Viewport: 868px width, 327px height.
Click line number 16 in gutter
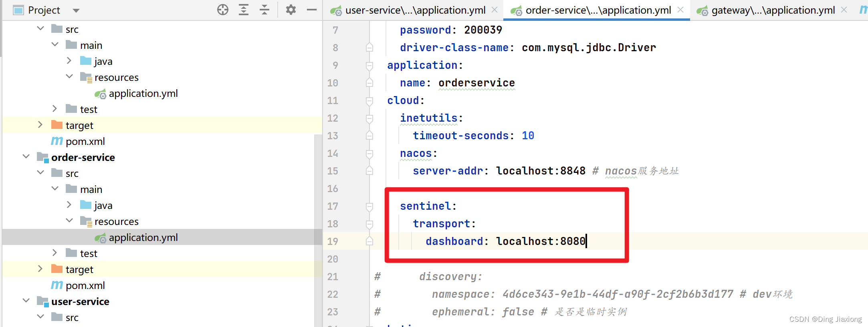point(333,189)
